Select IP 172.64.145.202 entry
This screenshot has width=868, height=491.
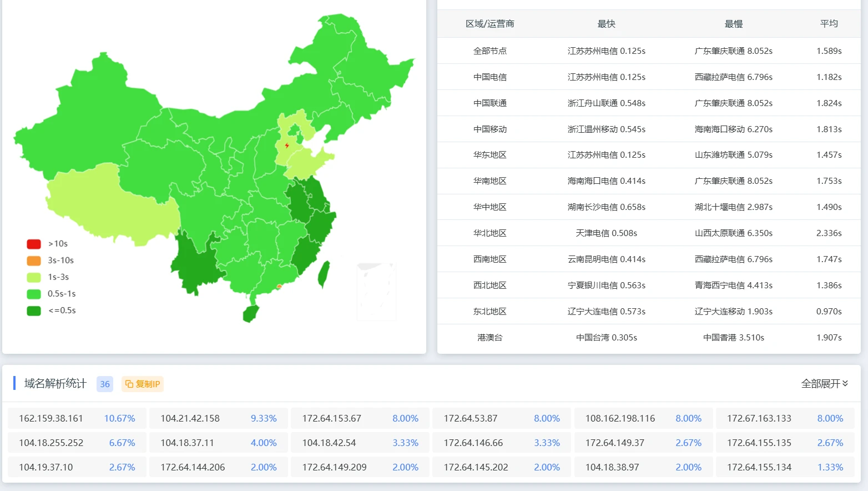tap(502, 467)
